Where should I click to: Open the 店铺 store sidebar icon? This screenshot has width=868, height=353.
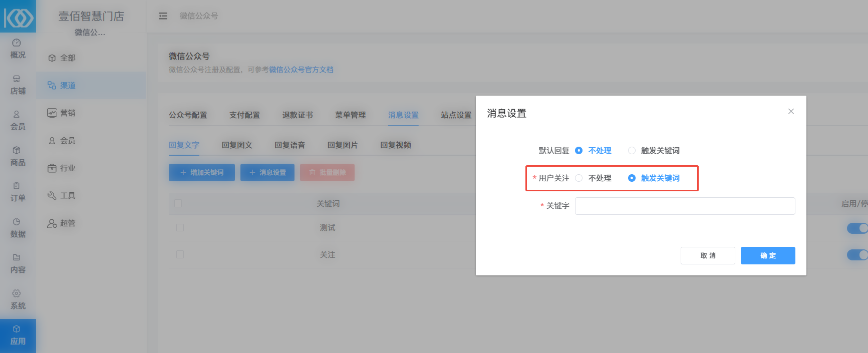coord(18,85)
